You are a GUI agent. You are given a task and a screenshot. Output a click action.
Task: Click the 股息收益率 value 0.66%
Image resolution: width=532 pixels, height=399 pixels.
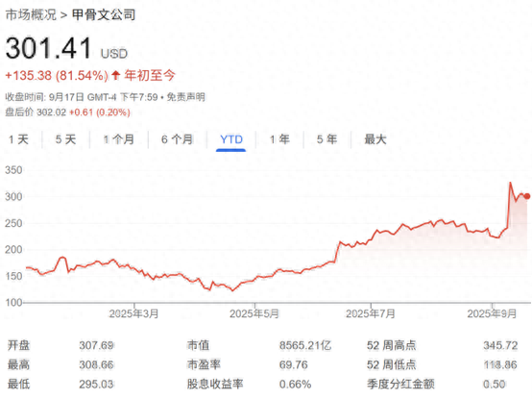click(x=295, y=384)
